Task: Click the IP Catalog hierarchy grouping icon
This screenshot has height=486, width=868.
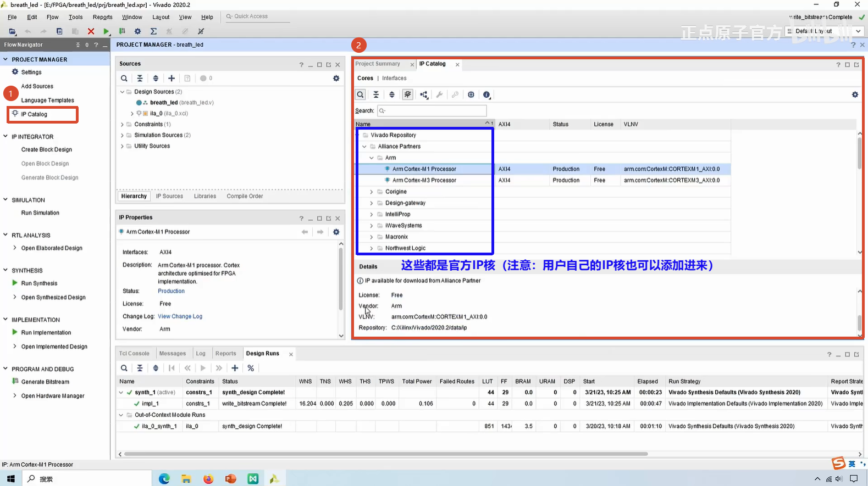Action: [424, 94]
